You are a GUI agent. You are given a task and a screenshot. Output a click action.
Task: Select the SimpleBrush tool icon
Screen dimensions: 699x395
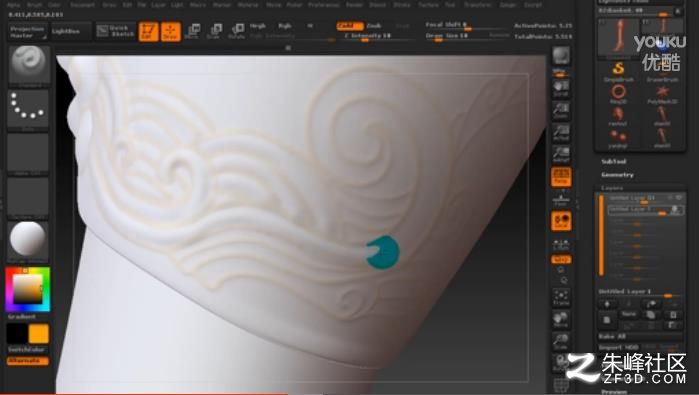(618, 71)
